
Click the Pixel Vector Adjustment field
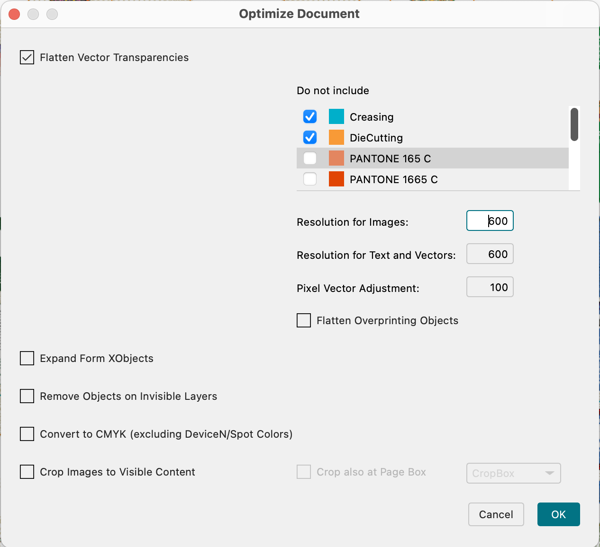[490, 287]
